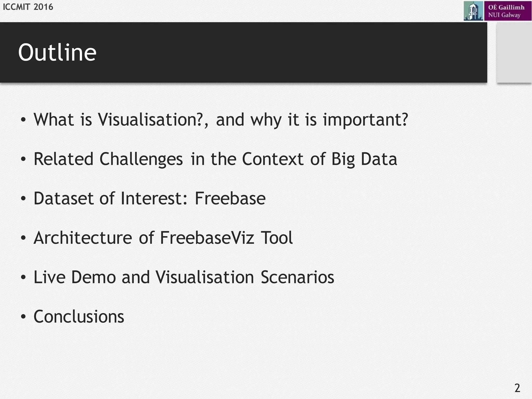
Task: Click the bullet before 'Conclusions'
Action: pos(23,317)
